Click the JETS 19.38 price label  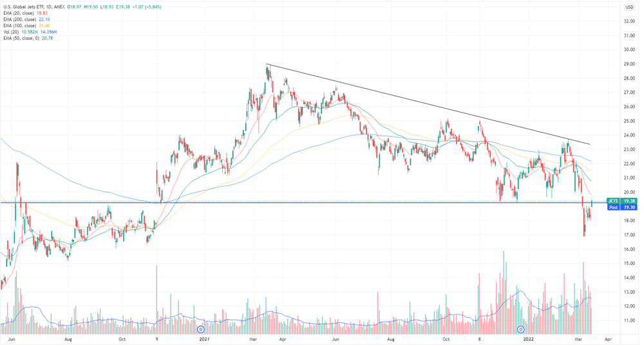pos(621,201)
